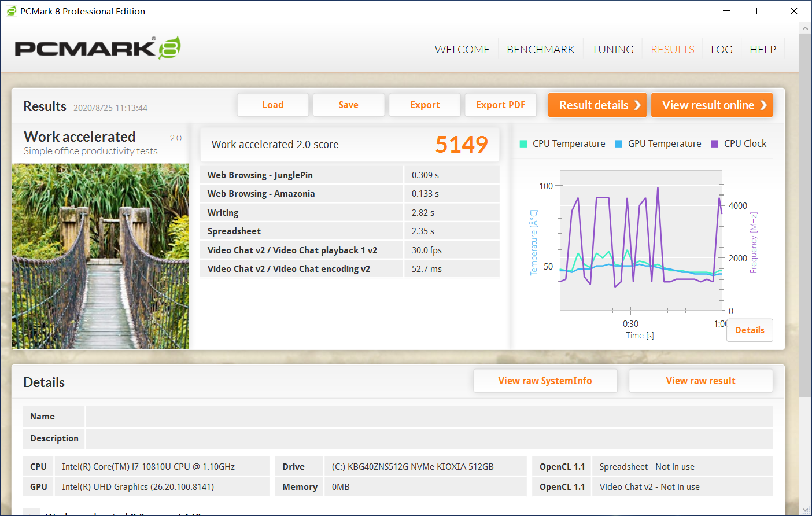Click the 0MB memory value
Viewport: 812px width, 516px height.
(x=341, y=487)
